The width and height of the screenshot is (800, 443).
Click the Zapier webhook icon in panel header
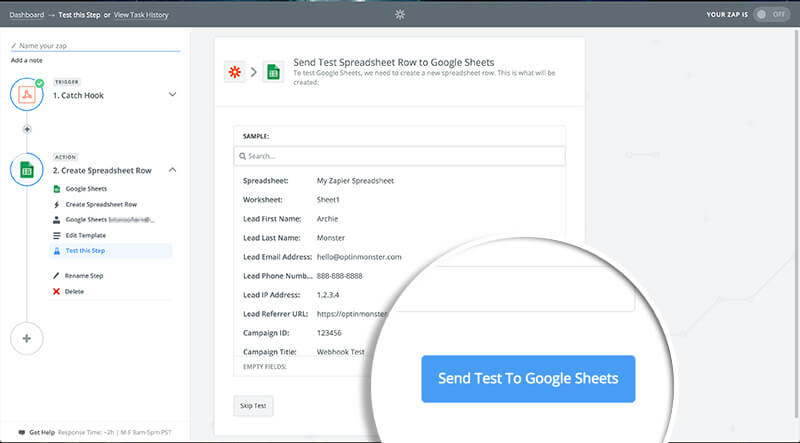coord(235,72)
